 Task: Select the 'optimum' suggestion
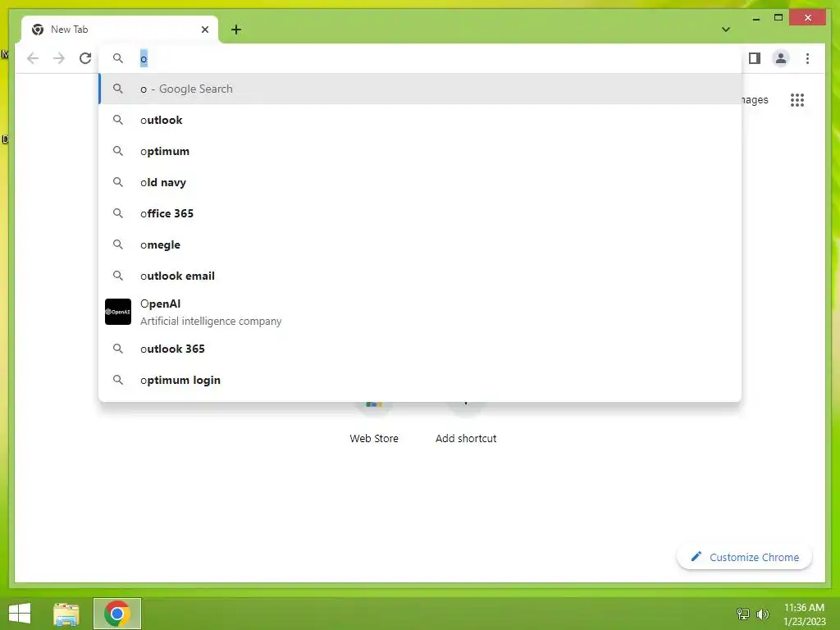point(421,151)
